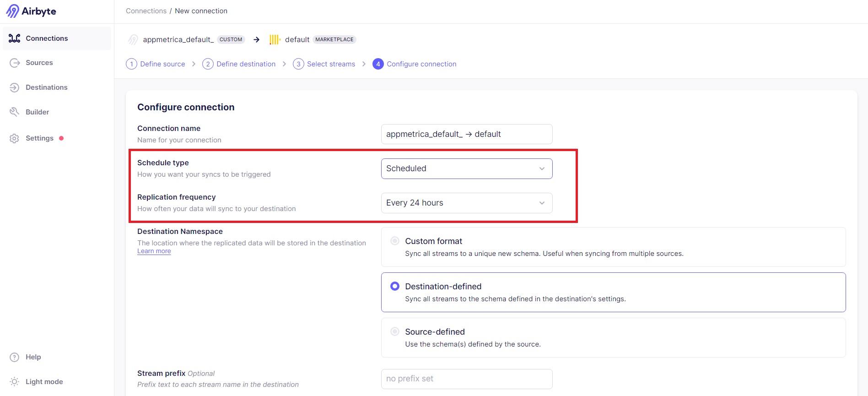
Task: Click the step 2 circle icon
Action: [208, 64]
